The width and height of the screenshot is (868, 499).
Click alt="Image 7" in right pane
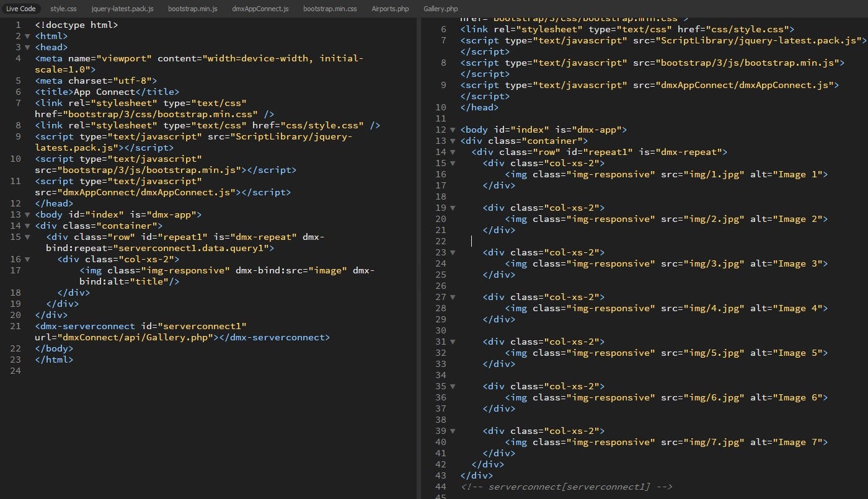coord(786,443)
